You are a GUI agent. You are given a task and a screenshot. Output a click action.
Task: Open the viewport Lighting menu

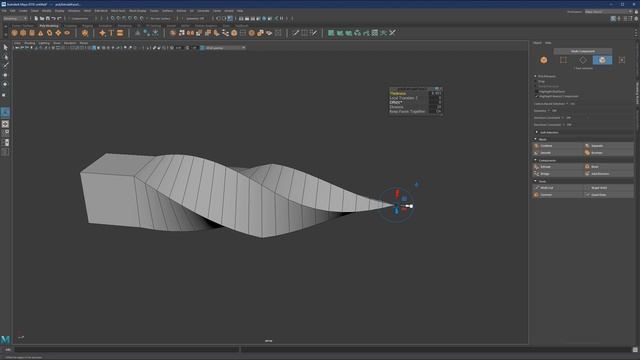tap(44, 43)
